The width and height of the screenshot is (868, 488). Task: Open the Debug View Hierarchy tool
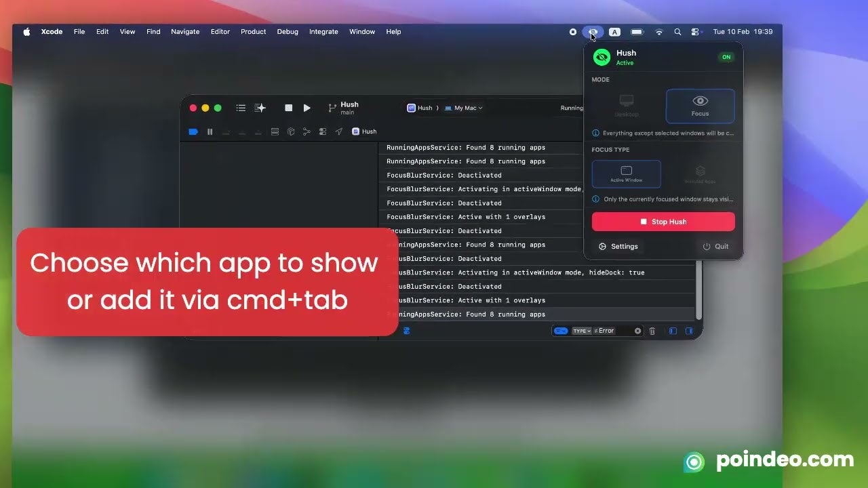click(291, 131)
